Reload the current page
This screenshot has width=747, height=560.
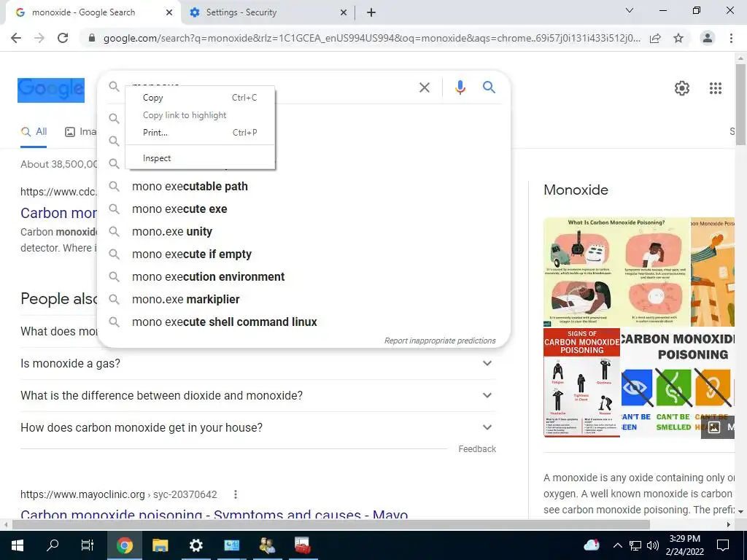[x=63, y=38]
